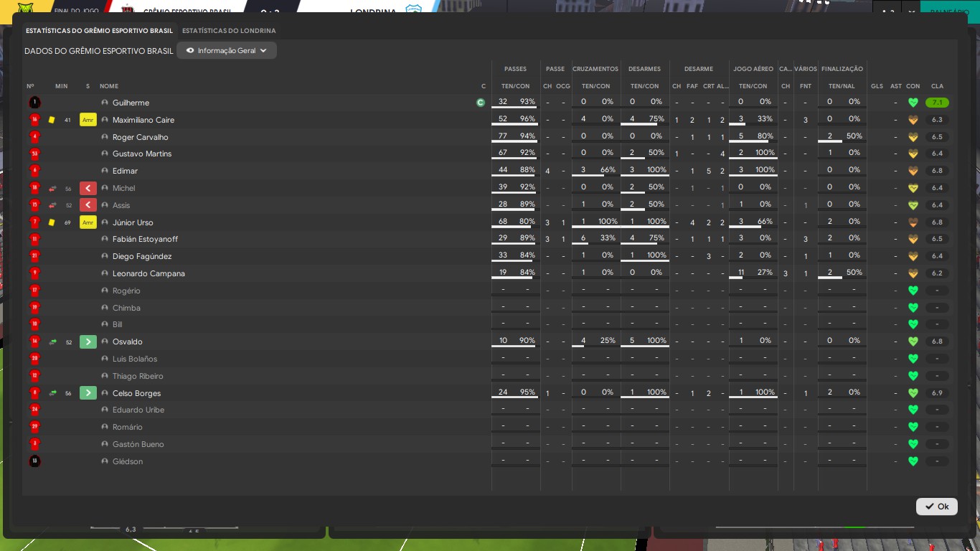
Task: Sort by the CLA rating column header
Action: click(937, 86)
